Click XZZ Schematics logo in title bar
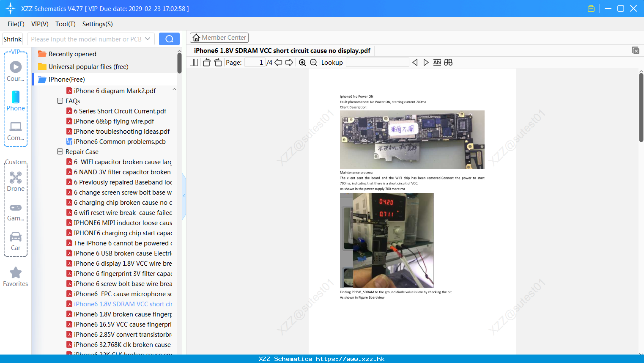 [x=10, y=8]
